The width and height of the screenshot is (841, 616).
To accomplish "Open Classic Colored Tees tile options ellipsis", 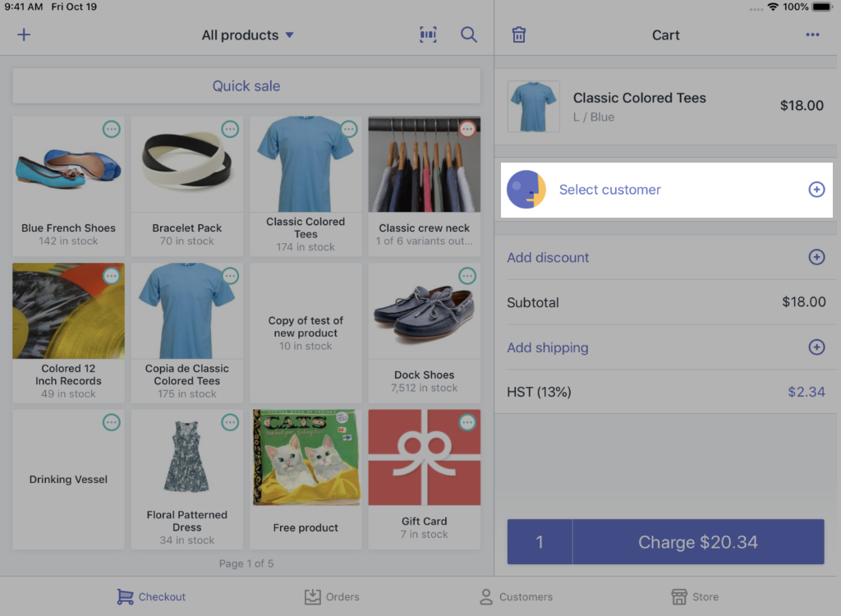I will tap(349, 129).
